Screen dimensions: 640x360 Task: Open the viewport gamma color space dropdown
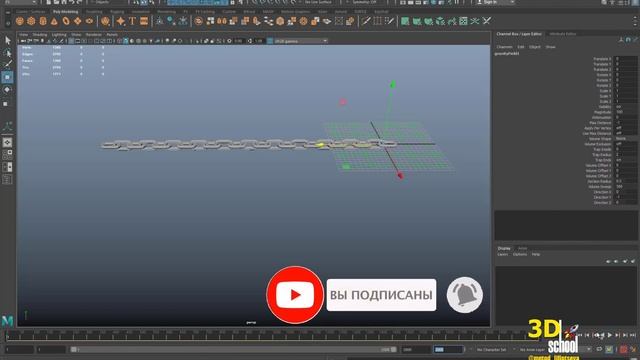[301, 41]
